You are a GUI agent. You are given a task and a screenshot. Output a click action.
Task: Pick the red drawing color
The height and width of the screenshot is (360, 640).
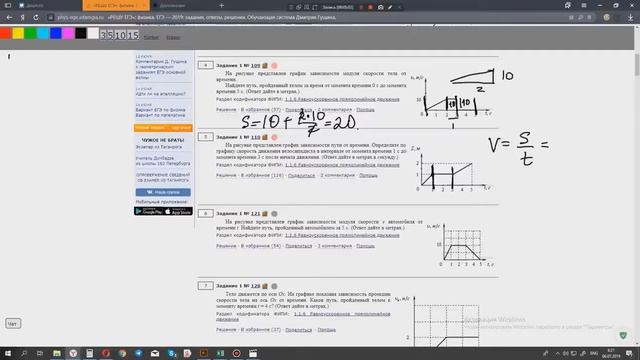pos(5,33)
